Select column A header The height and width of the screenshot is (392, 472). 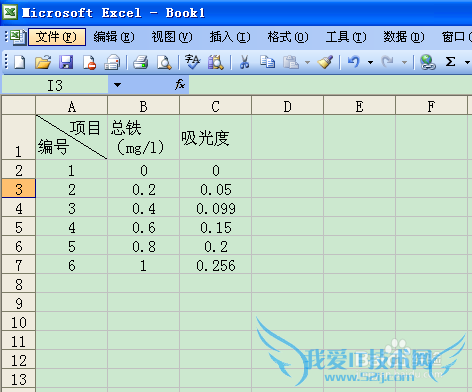[x=72, y=106]
